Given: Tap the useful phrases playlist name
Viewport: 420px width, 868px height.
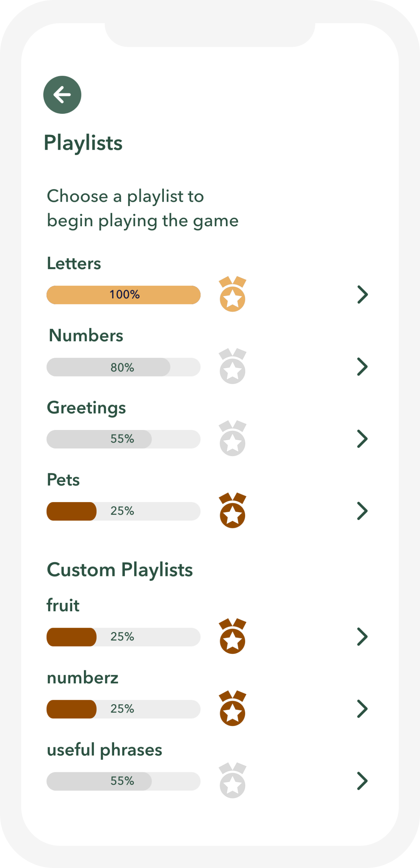Looking at the screenshot, I should tap(104, 750).
